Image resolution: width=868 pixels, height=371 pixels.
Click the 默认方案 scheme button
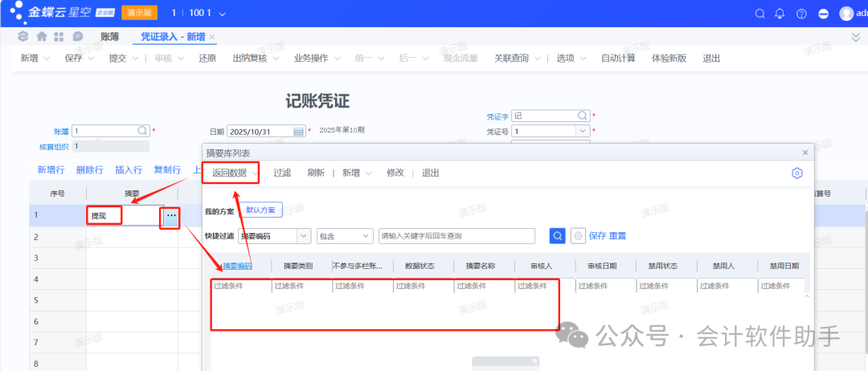(260, 210)
